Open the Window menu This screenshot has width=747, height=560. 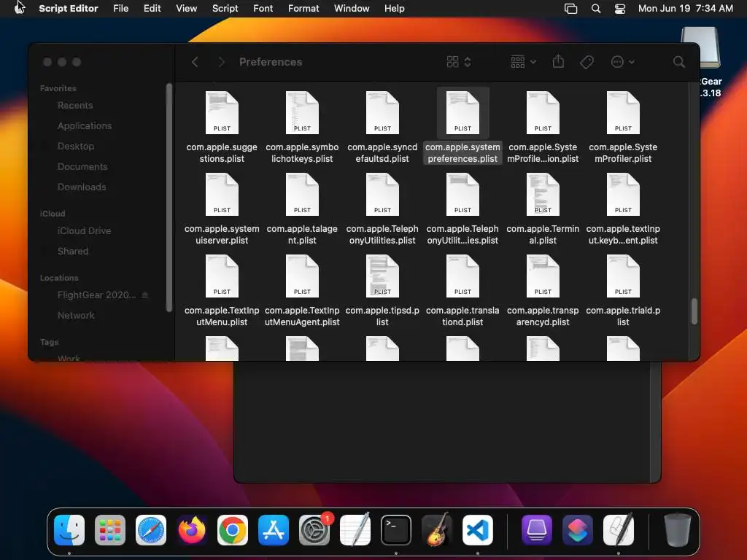pyautogui.click(x=352, y=8)
